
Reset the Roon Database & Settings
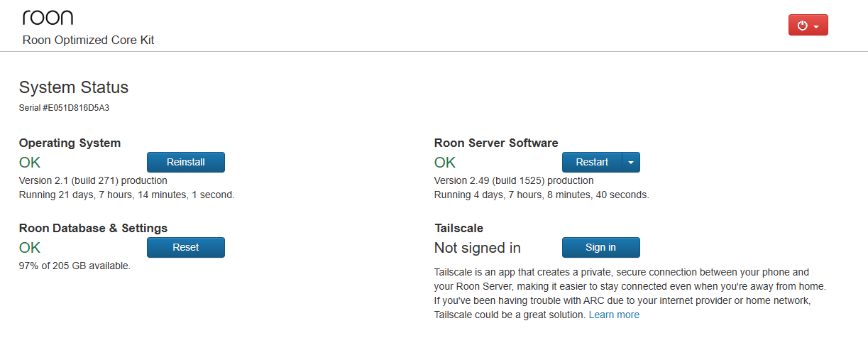point(186,247)
